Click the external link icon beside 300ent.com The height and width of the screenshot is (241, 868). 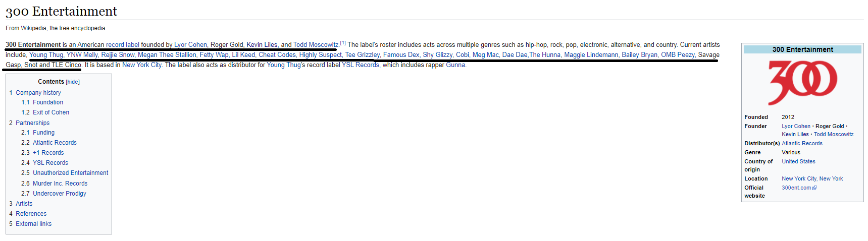point(814,188)
